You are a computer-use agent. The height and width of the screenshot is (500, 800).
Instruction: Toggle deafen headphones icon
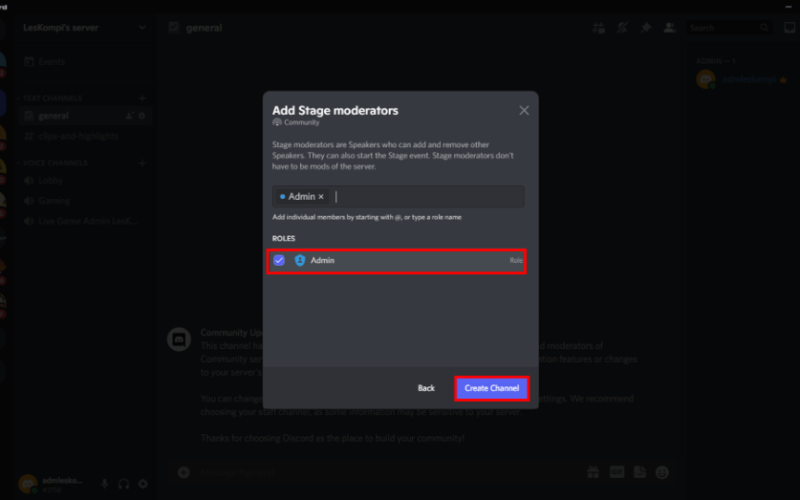123,484
